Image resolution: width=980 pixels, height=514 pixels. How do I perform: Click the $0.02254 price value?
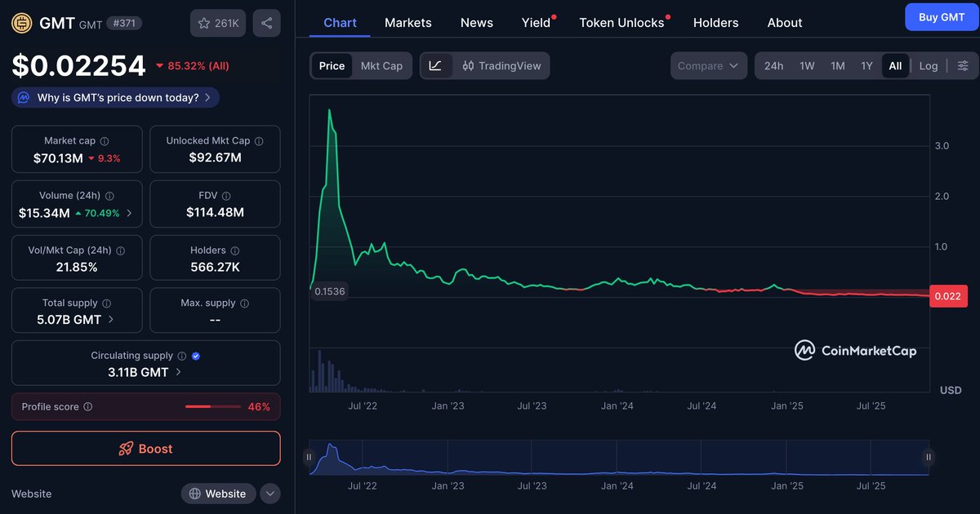(78, 66)
